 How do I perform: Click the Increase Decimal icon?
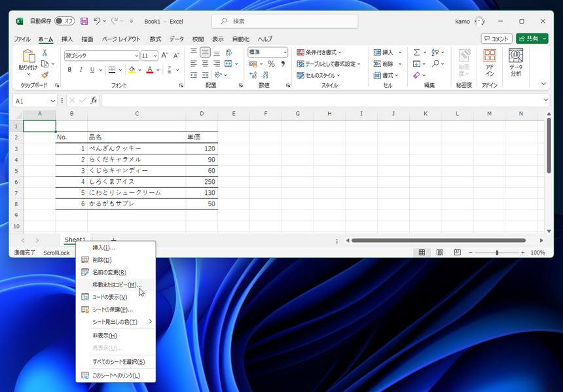[253, 75]
